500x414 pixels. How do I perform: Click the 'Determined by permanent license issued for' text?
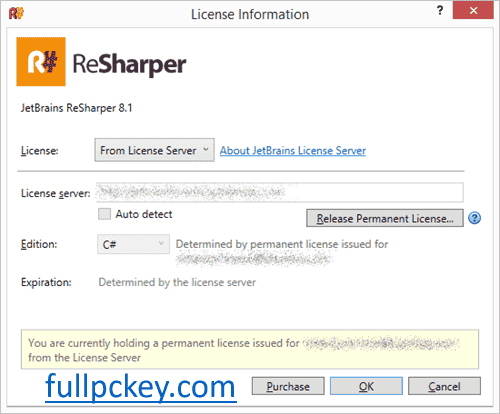coord(282,244)
